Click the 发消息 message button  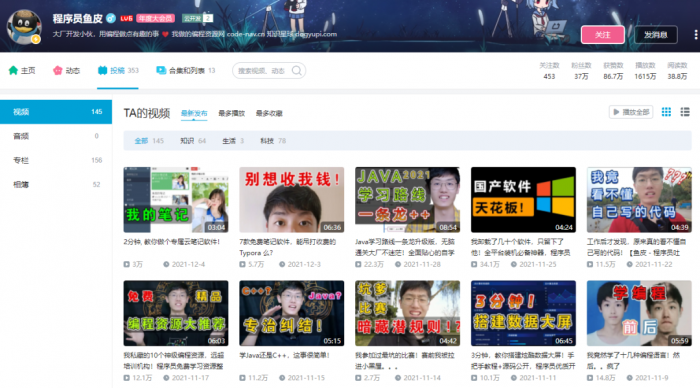655,35
